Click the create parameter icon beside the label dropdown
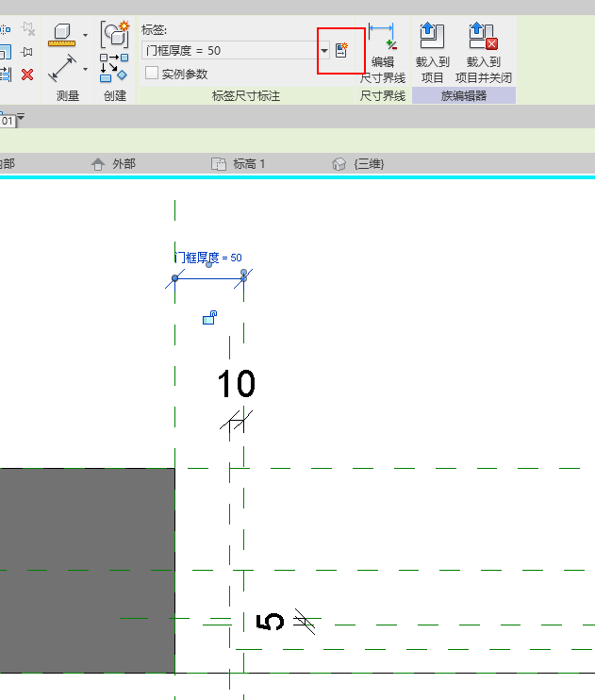This screenshot has height=700, width=595. click(341, 50)
